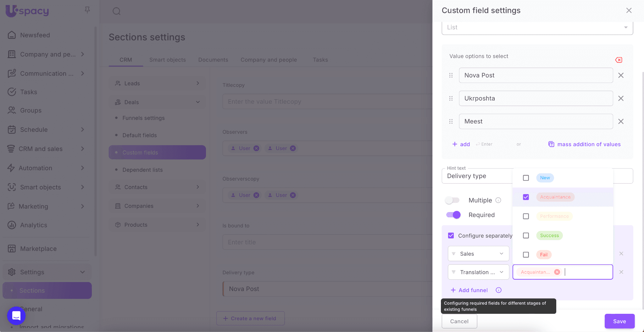Open Marketplace in the sidebar
This screenshot has width=644, height=332.
[x=38, y=249]
